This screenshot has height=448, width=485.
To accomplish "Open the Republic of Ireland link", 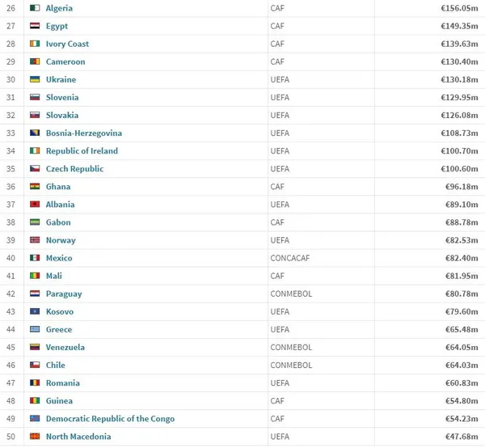I will pos(82,150).
